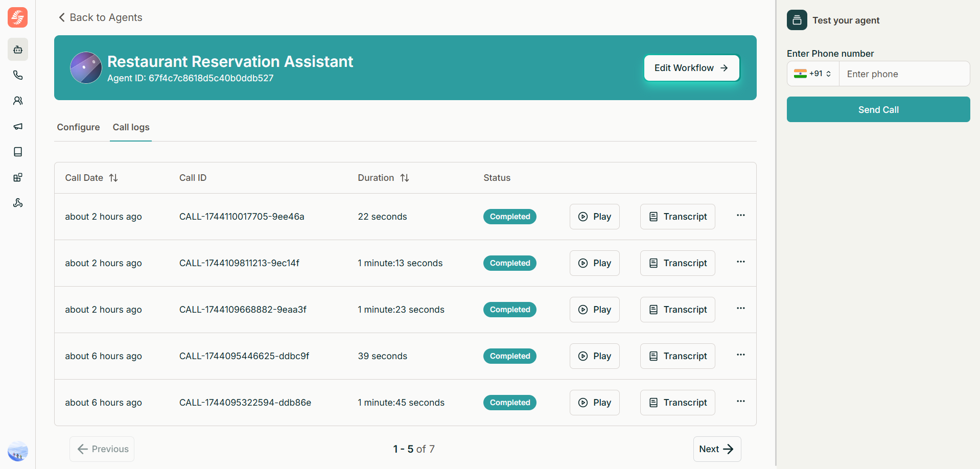The image size is (980, 469).
Task: Play recording of call 9eaa3f
Action: point(595,310)
